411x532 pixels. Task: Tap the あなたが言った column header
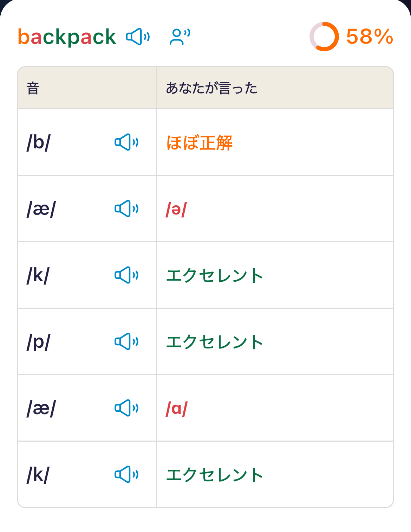(211, 88)
